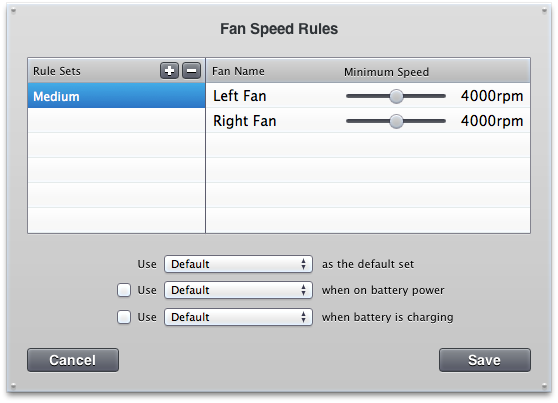Open the battery charging rule set dropdown

[x=238, y=317]
